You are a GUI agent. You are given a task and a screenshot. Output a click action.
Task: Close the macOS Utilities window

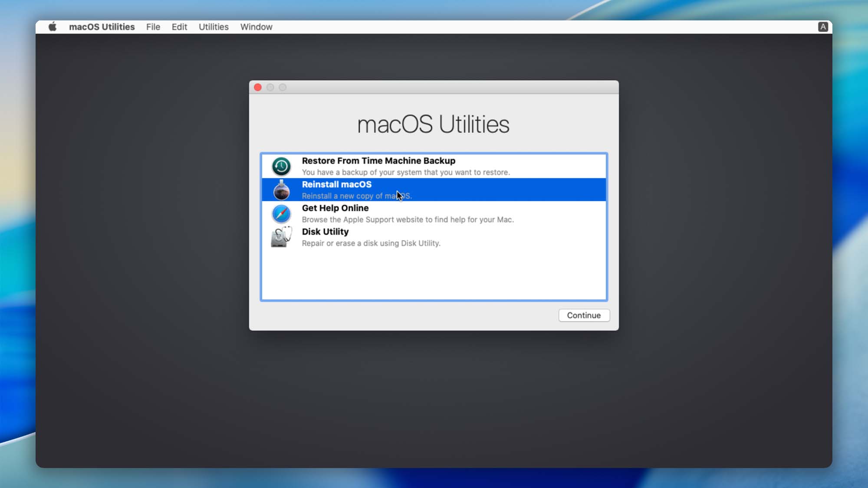click(258, 88)
